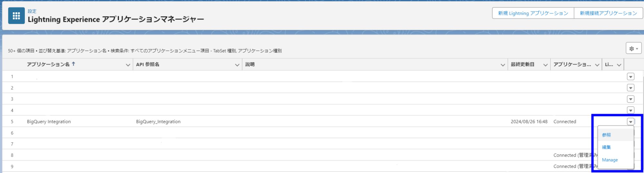This screenshot has width=644, height=173.
Task: Click 新規接続アプリケーション button
Action: coord(608,13)
